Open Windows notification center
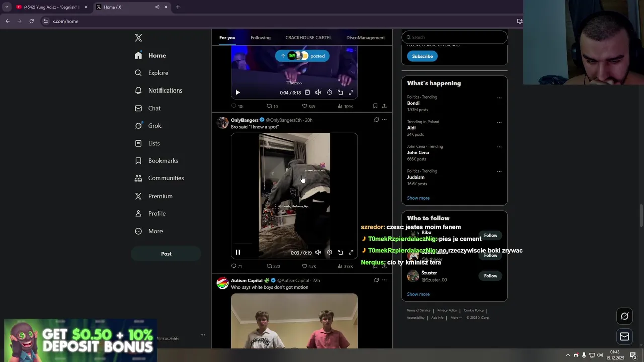 pos(633,355)
